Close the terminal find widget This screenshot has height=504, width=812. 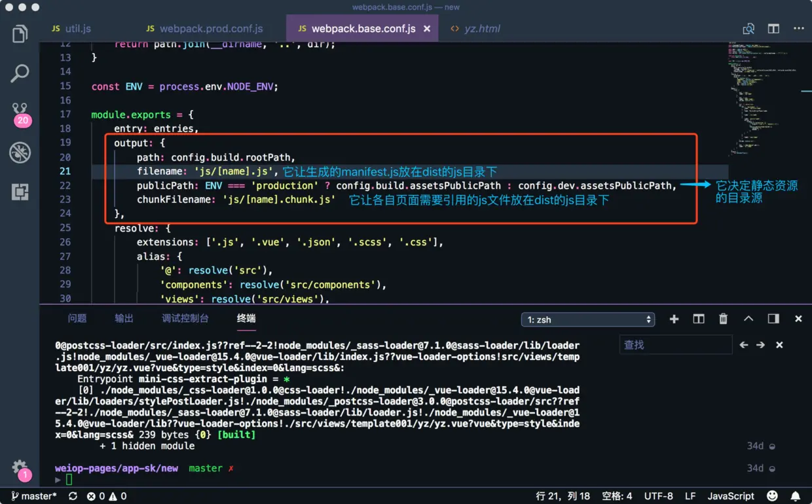(x=779, y=344)
